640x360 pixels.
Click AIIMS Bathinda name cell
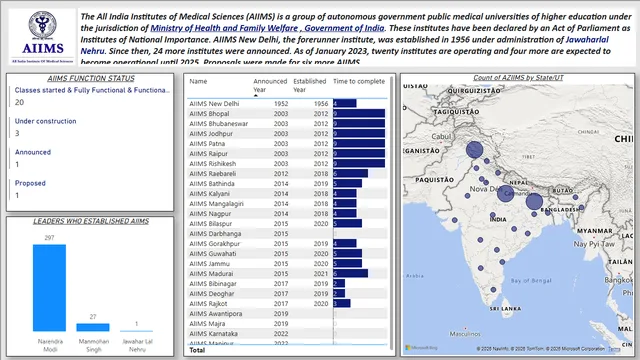tap(211, 184)
